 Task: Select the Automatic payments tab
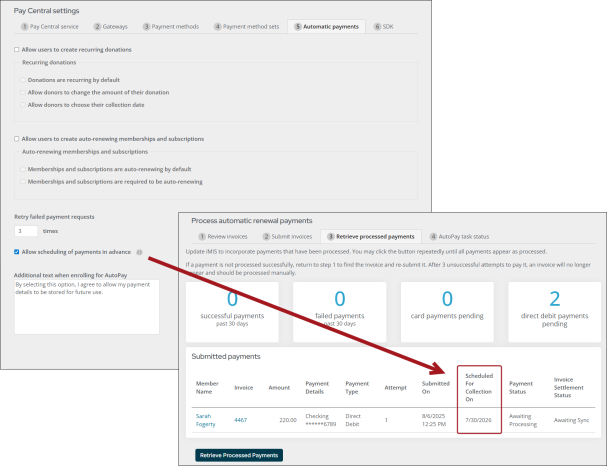point(326,27)
